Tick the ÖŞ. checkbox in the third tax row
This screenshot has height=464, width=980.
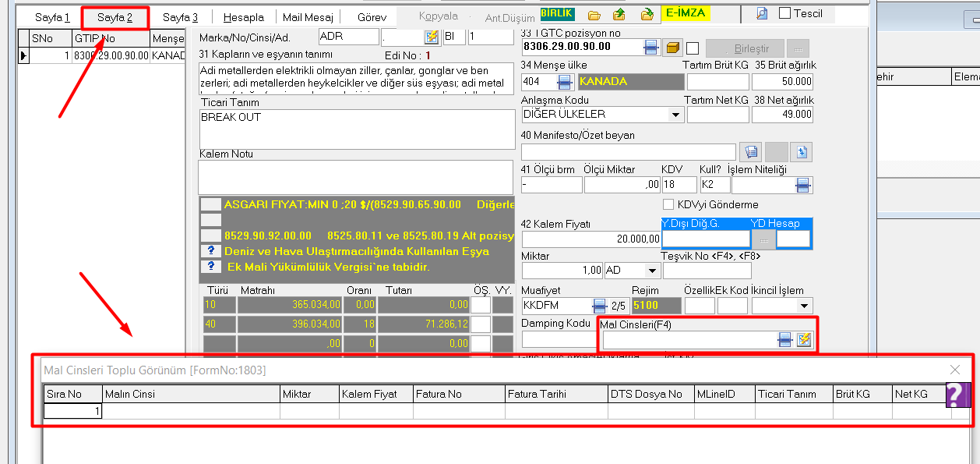tap(481, 343)
